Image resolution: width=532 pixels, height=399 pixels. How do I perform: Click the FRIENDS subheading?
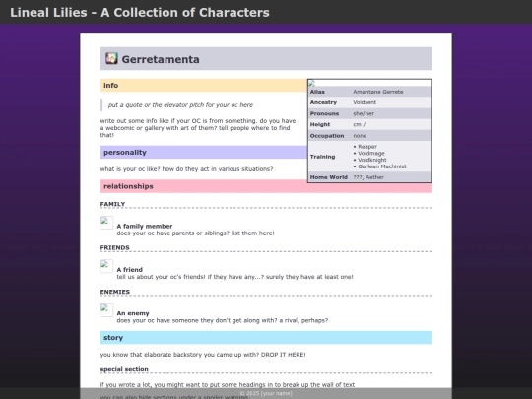pyautogui.click(x=114, y=247)
